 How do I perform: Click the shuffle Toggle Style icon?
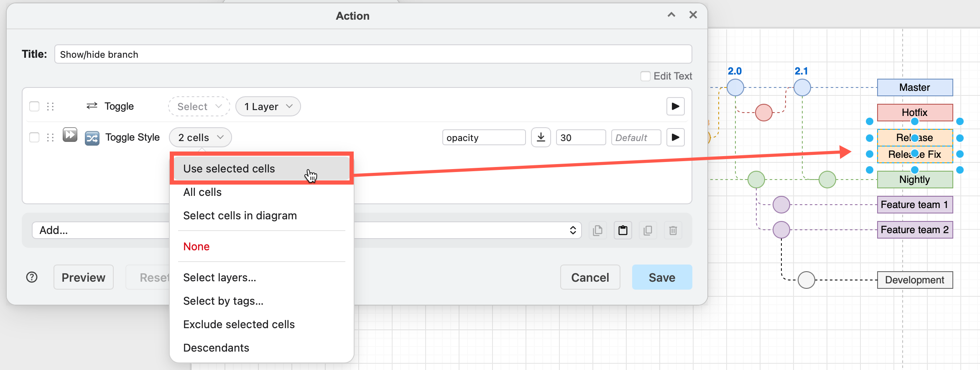92,138
